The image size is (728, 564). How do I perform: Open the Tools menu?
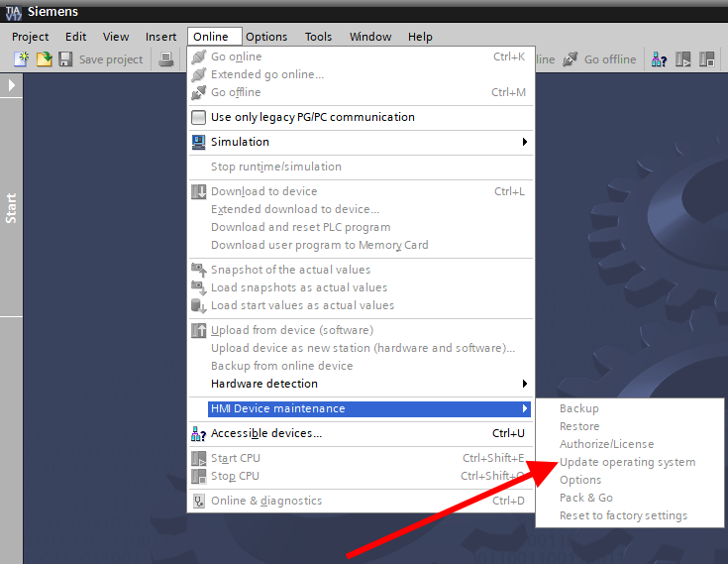[x=318, y=37]
